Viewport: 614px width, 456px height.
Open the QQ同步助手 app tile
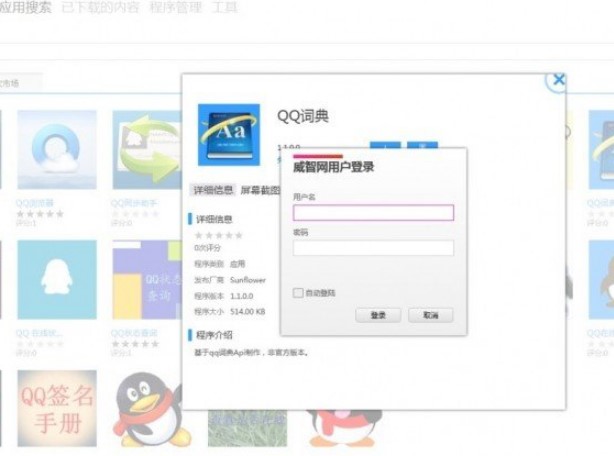coord(147,150)
